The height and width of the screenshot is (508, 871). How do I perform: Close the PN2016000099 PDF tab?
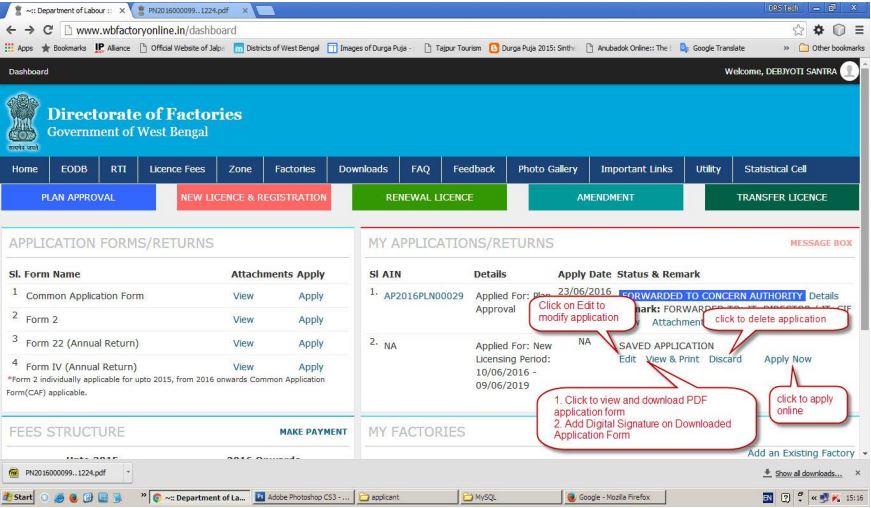click(246, 11)
